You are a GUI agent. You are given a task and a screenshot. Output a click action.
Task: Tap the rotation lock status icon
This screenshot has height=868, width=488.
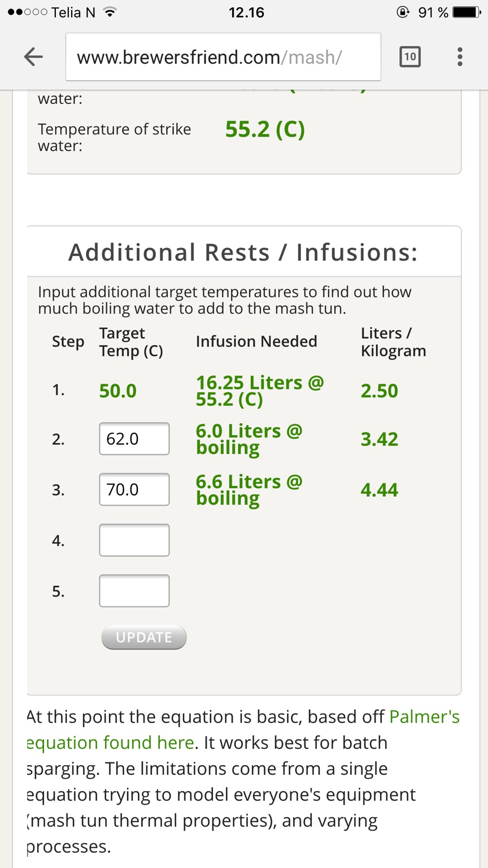click(403, 12)
